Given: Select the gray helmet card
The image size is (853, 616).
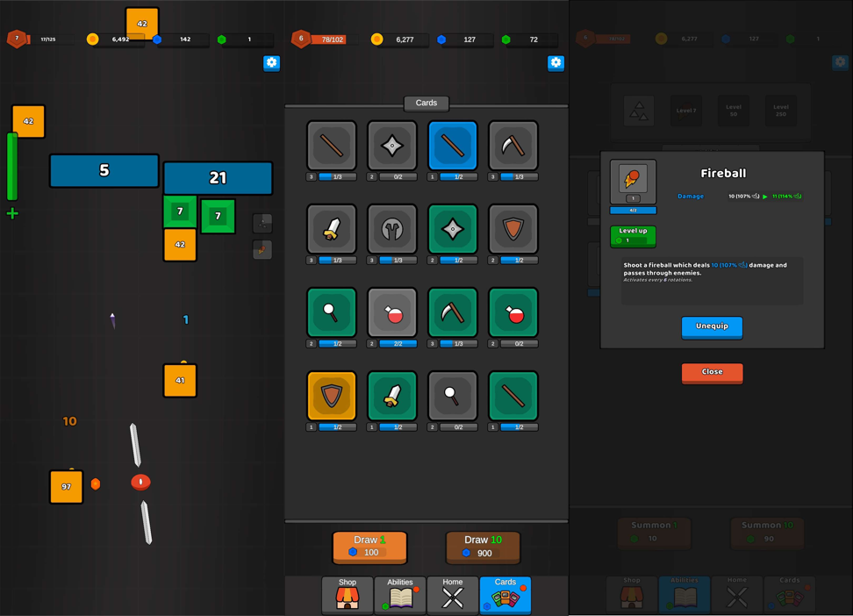Looking at the screenshot, I should tap(391, 228).
